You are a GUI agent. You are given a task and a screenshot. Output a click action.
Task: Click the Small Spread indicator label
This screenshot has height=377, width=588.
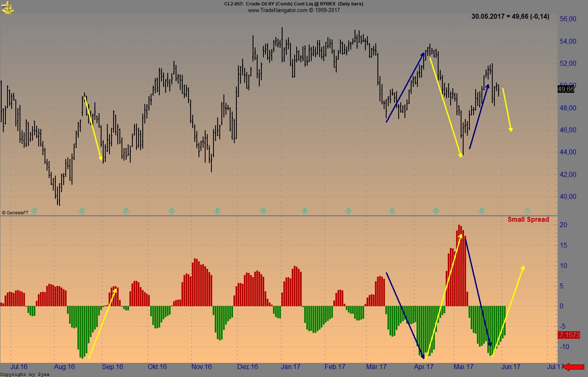point(529,219)
